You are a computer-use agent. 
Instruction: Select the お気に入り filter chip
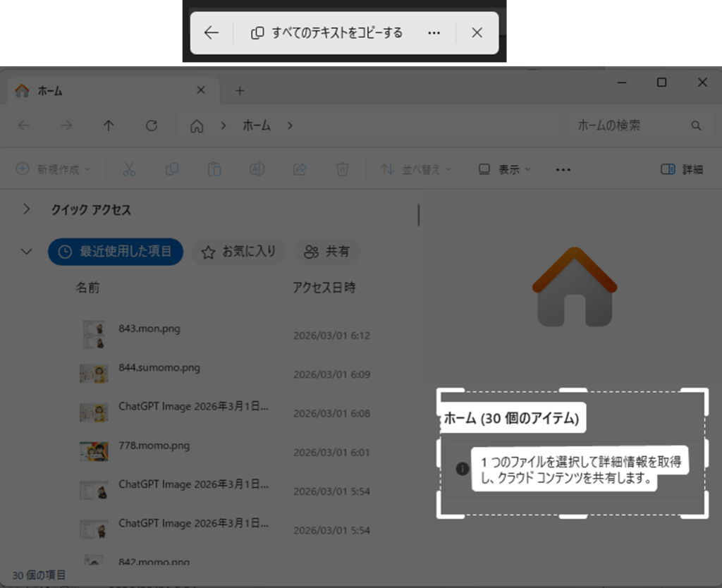pos(239,252)
